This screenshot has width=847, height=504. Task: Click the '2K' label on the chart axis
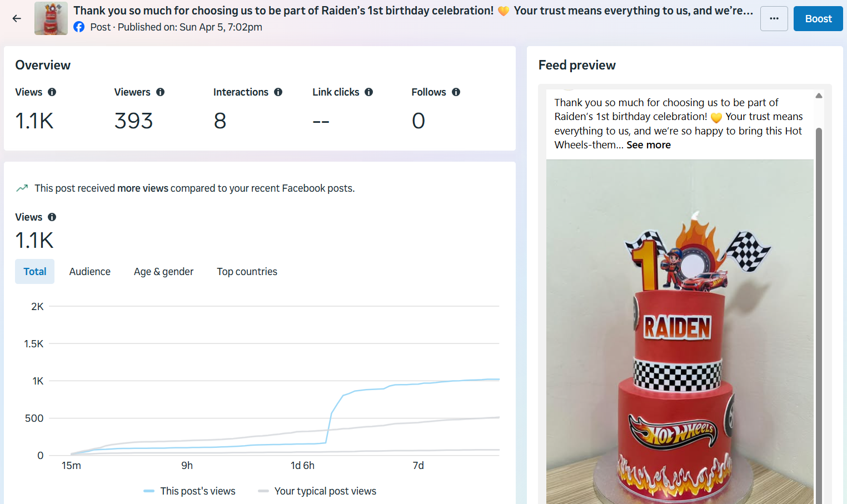click(x=37, y=307)
